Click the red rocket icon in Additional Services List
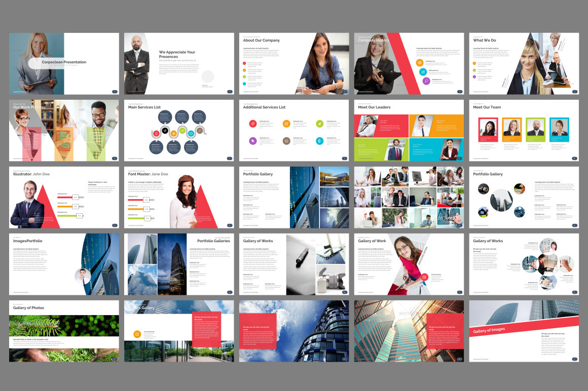 tap(252, 124)
